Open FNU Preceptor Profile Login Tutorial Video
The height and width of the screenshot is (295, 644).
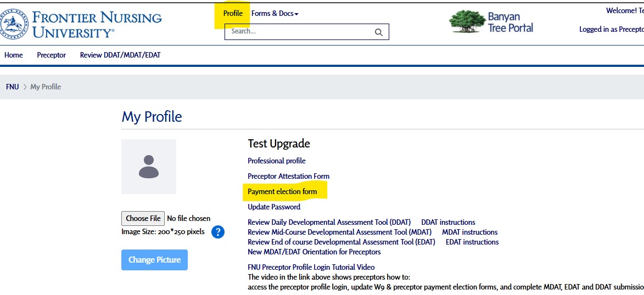tap(311, 267)
